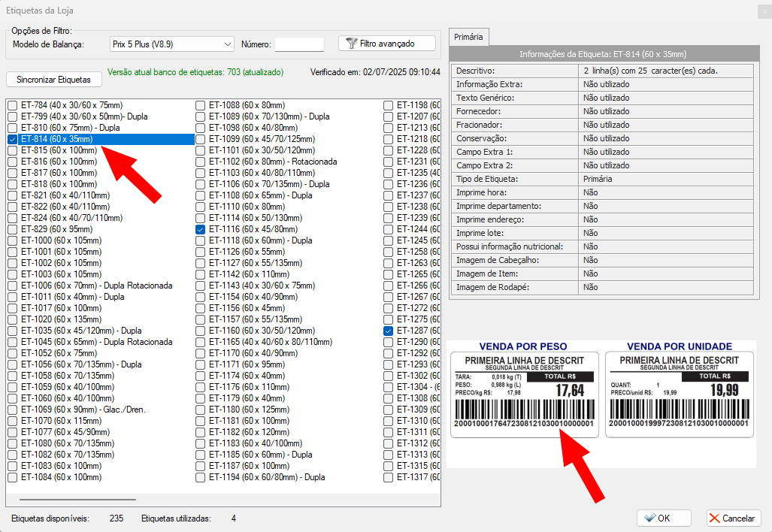Viewport: 772px width, 532px height.
Task: Select ET-1118 (60 x 60mm) - Dupla text
Action: point(260,240)
